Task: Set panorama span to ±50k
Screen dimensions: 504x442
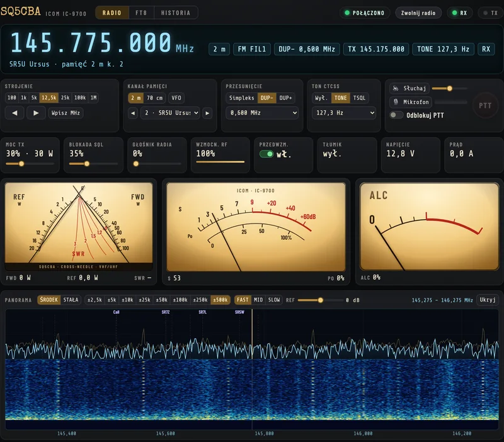Action: [x=161, y=300]
